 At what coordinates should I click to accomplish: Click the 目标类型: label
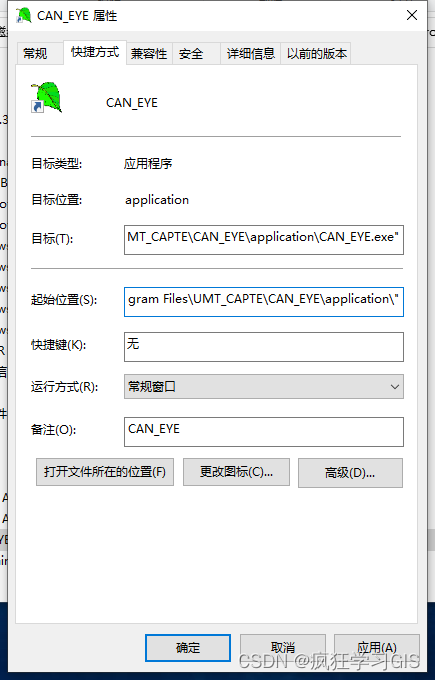pyautogui.click(x=57, y=163)
